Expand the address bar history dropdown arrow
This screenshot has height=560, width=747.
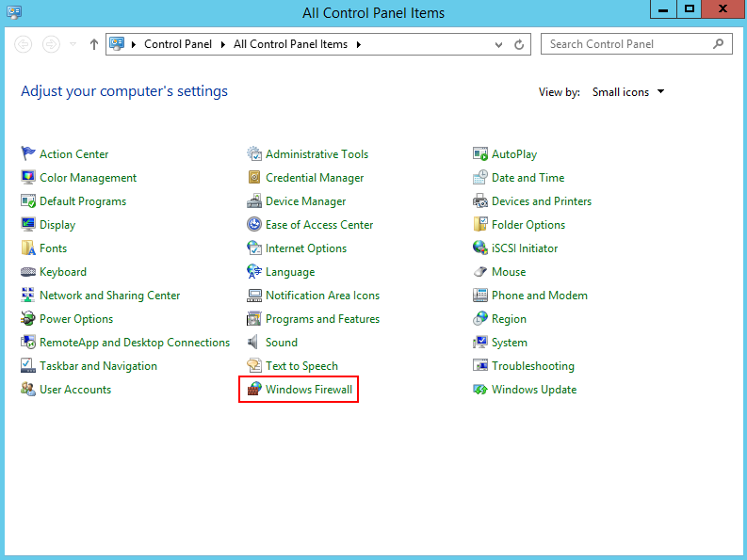point(498,45)
